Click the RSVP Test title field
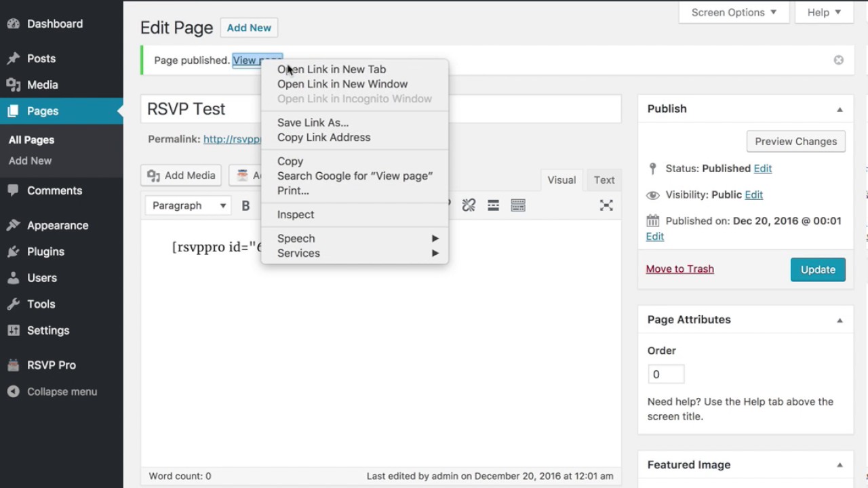The image size is (868, 488). pos(380,109)
